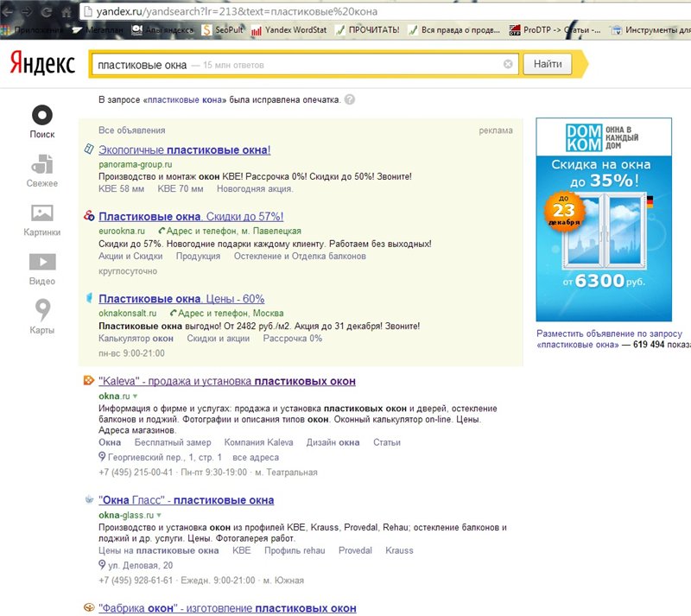
Task: Expand dropdown arrow next to okna.ru
Action: pyautogui.click(x=136, y=397)
